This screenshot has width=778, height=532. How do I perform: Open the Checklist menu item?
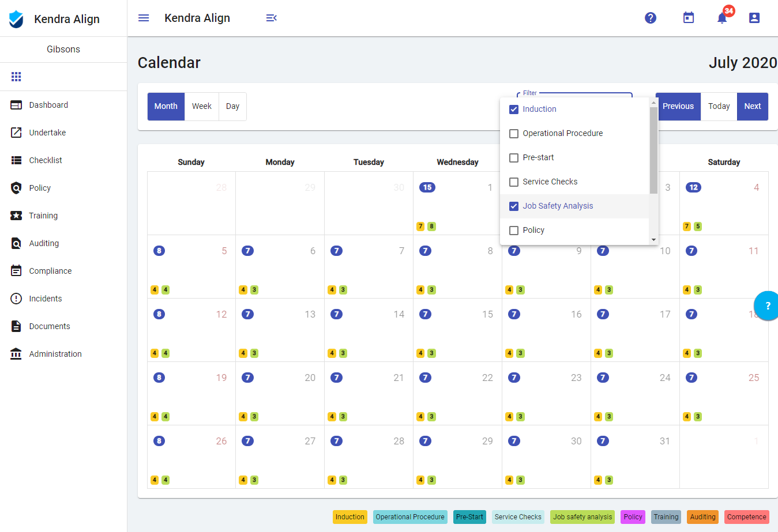tap(63, 160)
